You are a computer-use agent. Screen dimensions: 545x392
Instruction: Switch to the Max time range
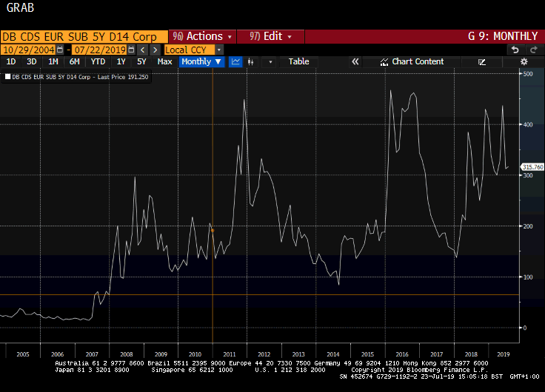point(164,62)
